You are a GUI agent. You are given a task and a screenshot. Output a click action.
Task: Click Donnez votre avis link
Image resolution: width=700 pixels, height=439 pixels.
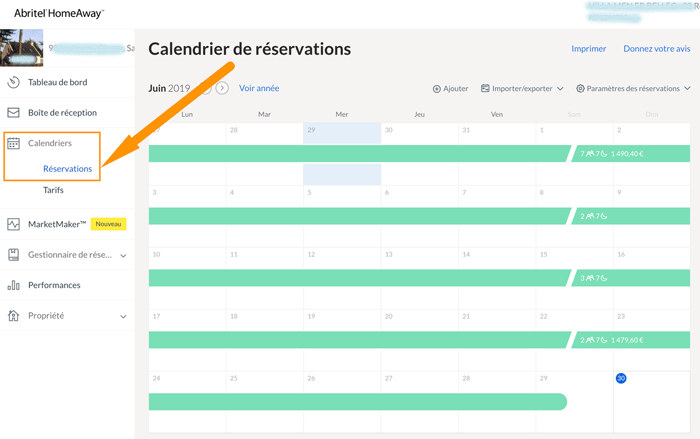coord(656,48)
